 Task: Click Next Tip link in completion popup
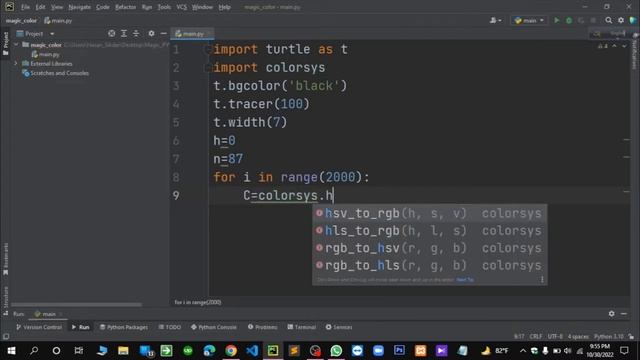465,280
